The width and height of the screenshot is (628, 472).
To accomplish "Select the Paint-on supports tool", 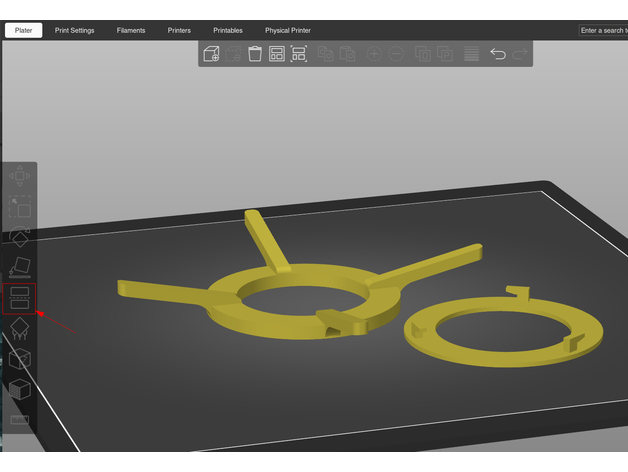I will click(20, 329).
